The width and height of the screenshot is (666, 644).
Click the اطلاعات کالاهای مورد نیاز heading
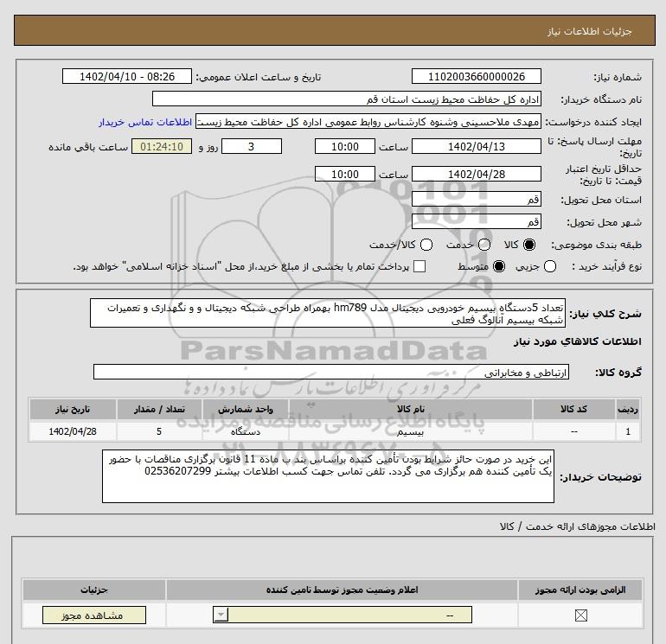pyautogui.click(x=578, y=342)
